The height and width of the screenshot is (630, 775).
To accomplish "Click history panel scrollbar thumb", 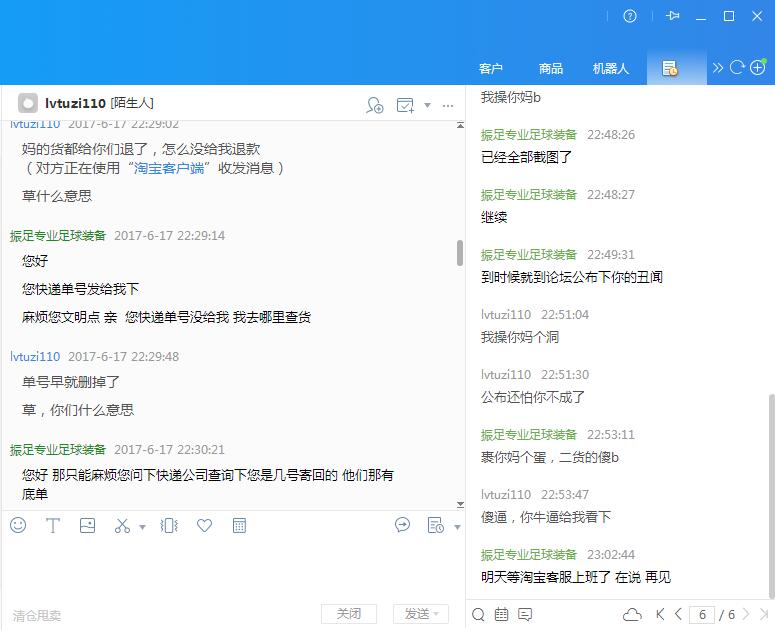I will (x=772, y=496).
